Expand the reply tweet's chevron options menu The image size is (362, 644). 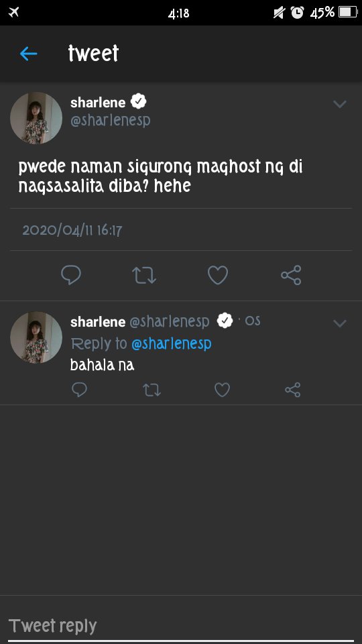[x=340, y=323]
